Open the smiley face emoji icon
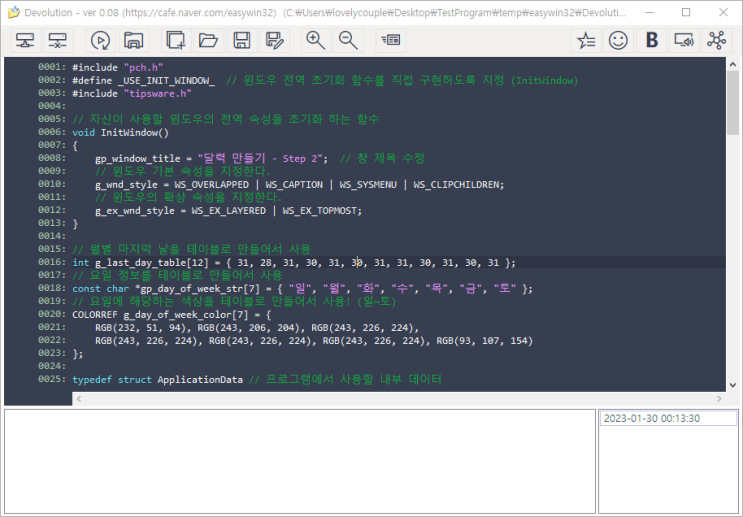Screen dimensions: 743x517 click(x=618, y=40)
